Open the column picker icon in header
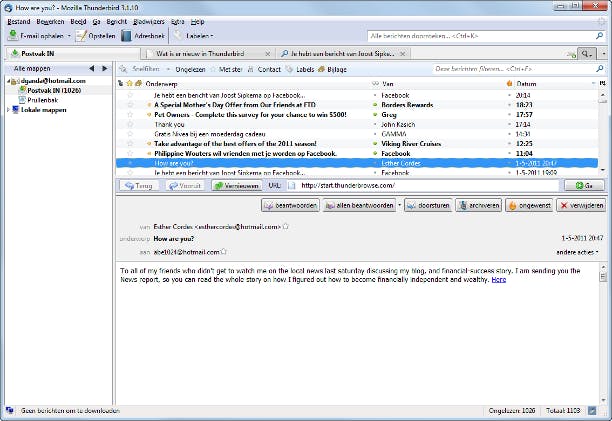Screen dimensions: 612x421 [603, 83]
